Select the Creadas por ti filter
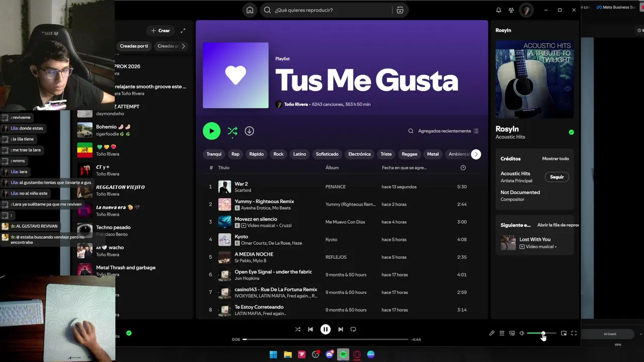This screenshot has height=362, width=644. coord(134,46)
